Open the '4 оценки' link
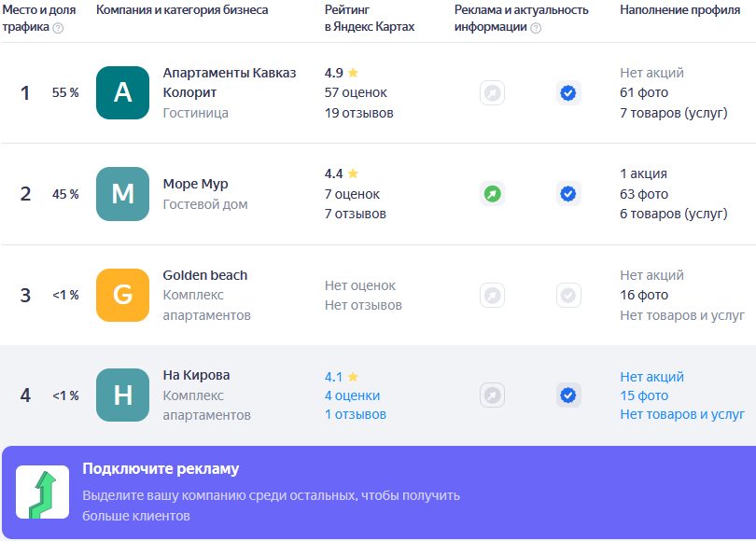The height and width of the screenshot is (541, 756). coord(353,395)
